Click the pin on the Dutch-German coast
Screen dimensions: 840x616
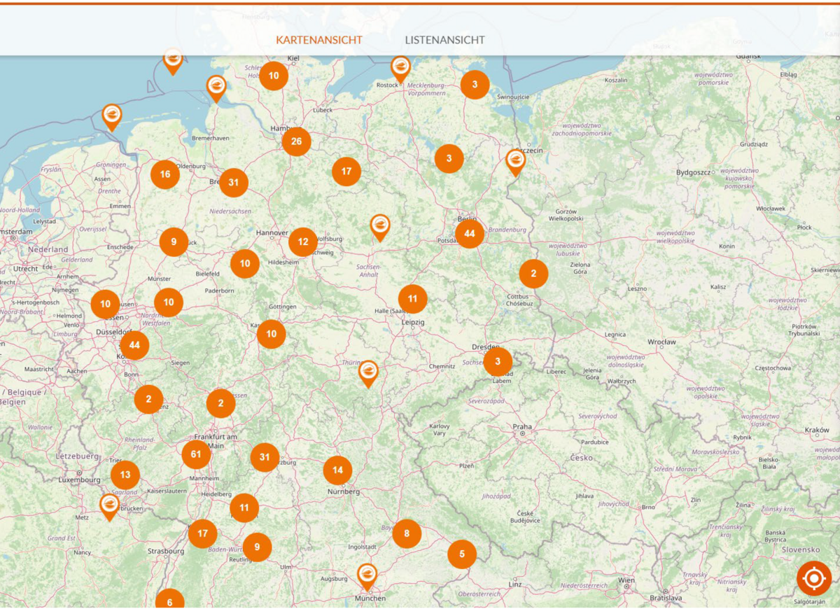(x=111, y=115)
